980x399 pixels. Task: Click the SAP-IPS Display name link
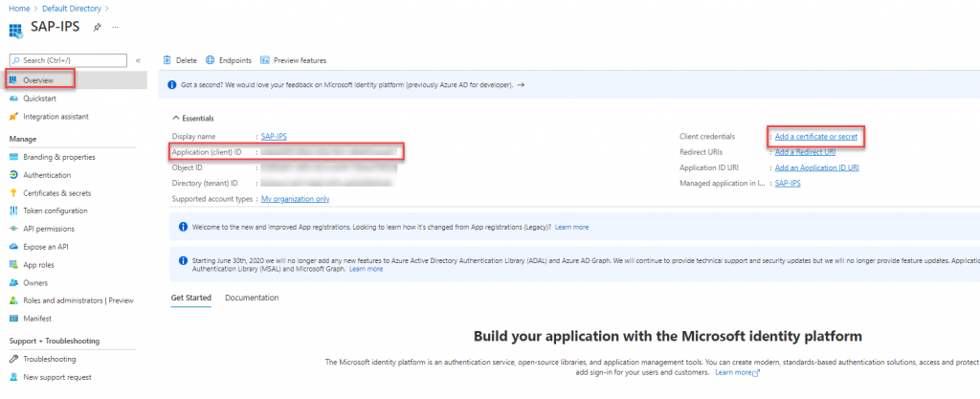tap(274, 136)
